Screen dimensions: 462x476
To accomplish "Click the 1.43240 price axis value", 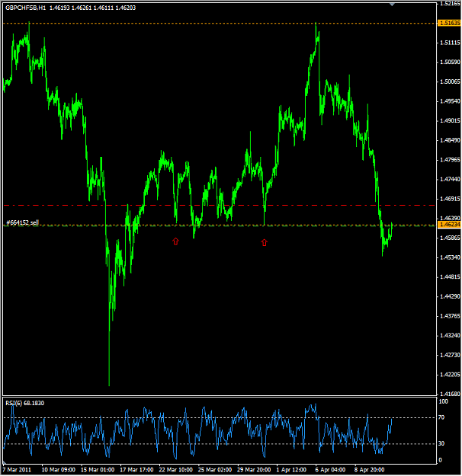I will click(450, 335).
